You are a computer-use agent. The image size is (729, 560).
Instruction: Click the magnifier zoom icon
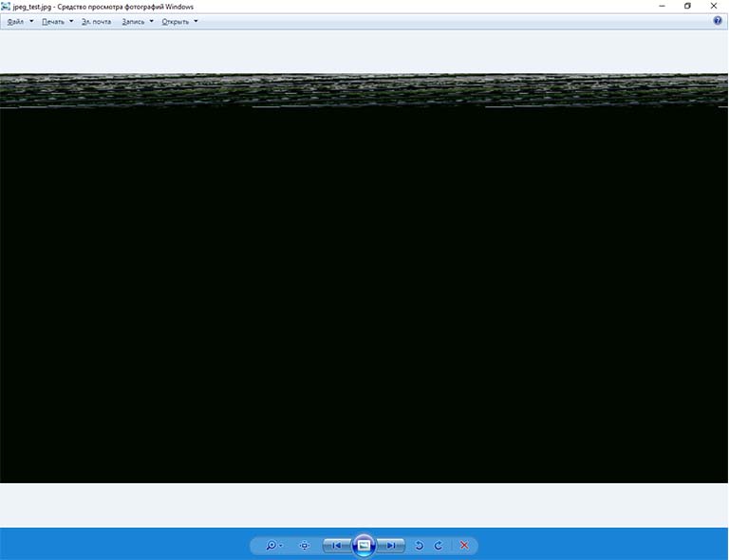(271, 546)
